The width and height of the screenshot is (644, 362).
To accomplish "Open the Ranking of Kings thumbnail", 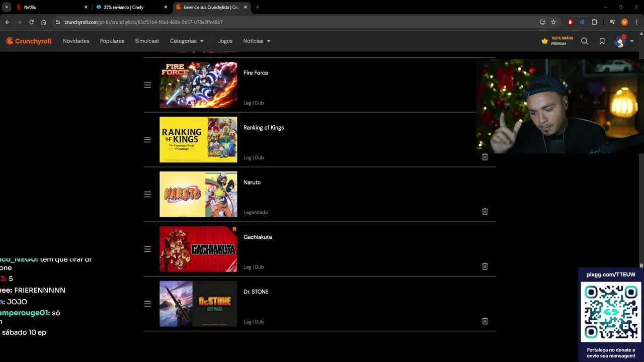I will 198,140.
